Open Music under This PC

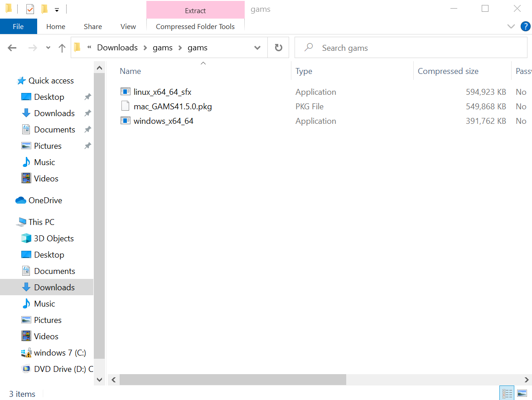pyautogui.click(x=44, y=303)
